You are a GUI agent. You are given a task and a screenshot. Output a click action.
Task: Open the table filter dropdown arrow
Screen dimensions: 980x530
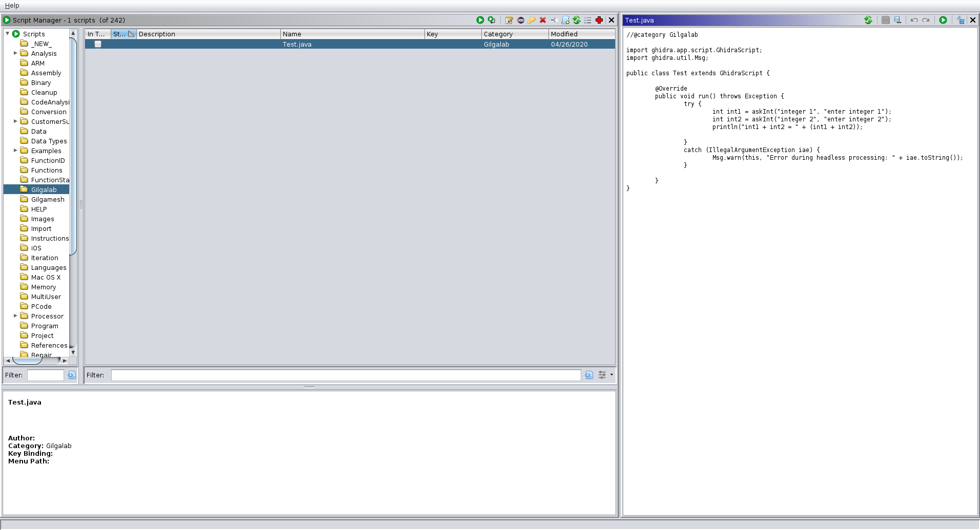tap(611, 375)
